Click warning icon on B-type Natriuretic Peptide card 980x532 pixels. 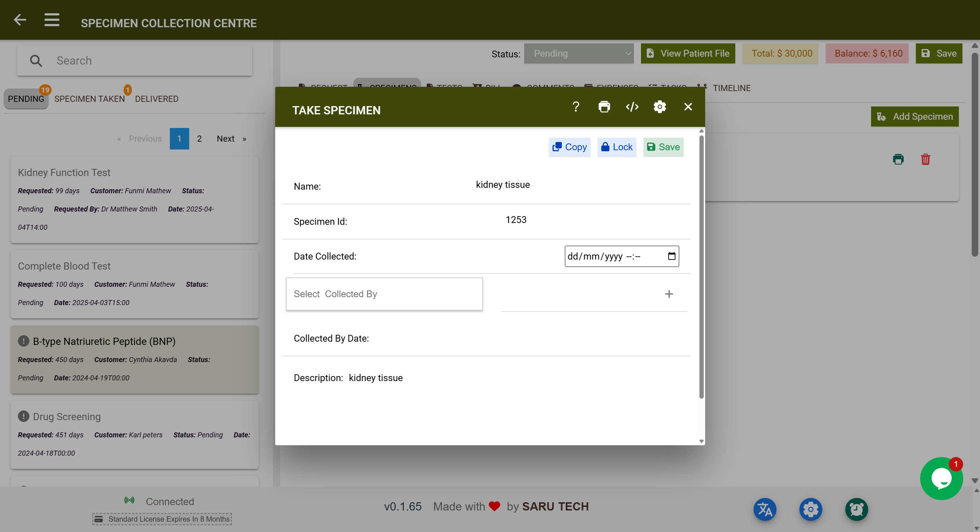pyautogui.click(x=24, y=341)
